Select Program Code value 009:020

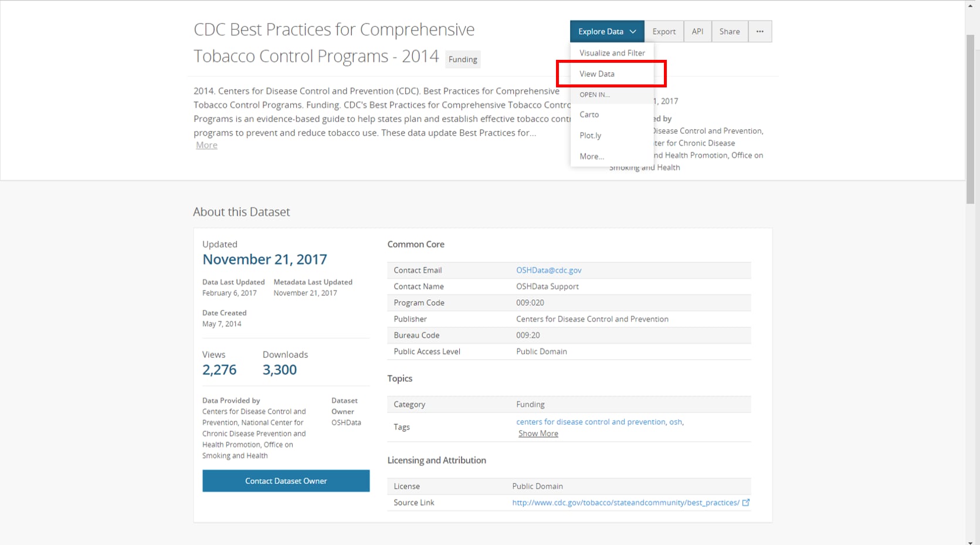530,303
